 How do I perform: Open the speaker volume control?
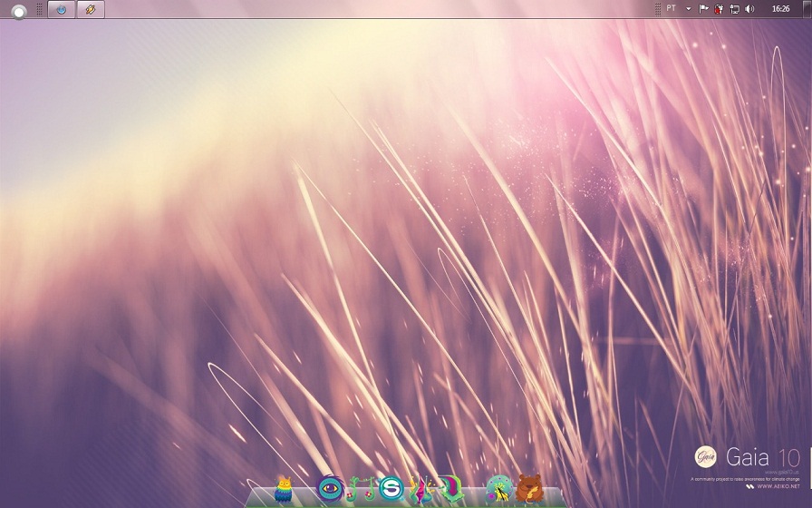click(749, 8)
